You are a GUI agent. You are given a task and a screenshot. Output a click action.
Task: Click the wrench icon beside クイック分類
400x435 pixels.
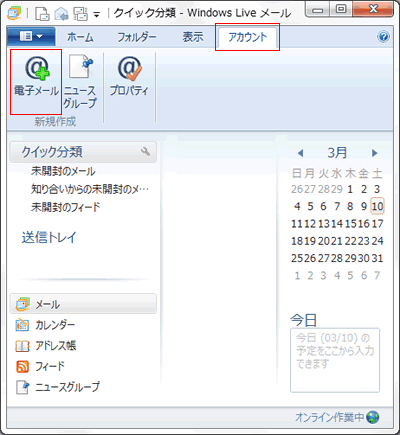point(145,152)
